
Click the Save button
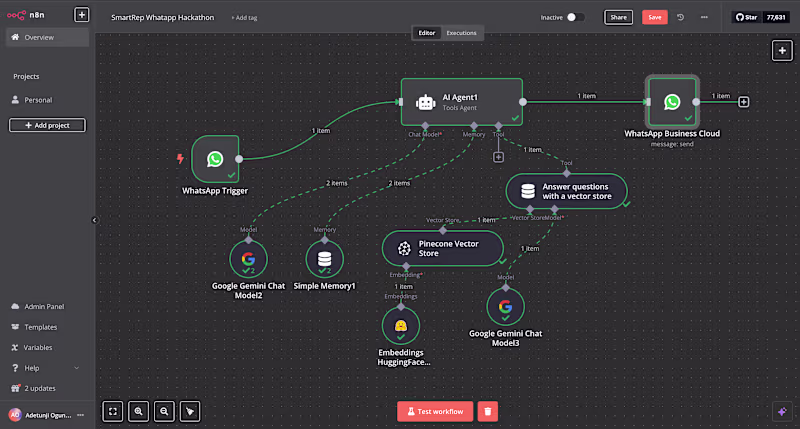(655, 17)
